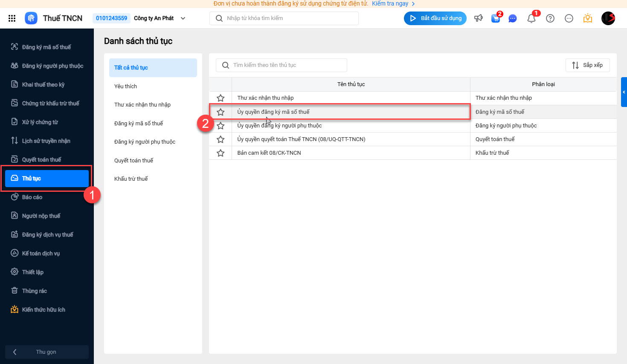Image resolution: width=627 pixels, height=364 pixels.
Task: Open the notifications bell
Action: tap(531, 18)
